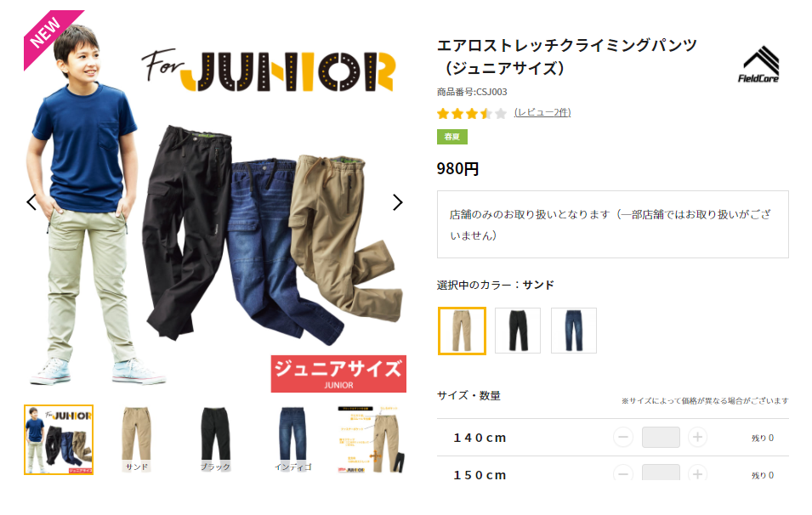The width and height of the screenshot is (812, 515).
Task: Choose the indigo denim color swatch
Action: coord(574,331)
